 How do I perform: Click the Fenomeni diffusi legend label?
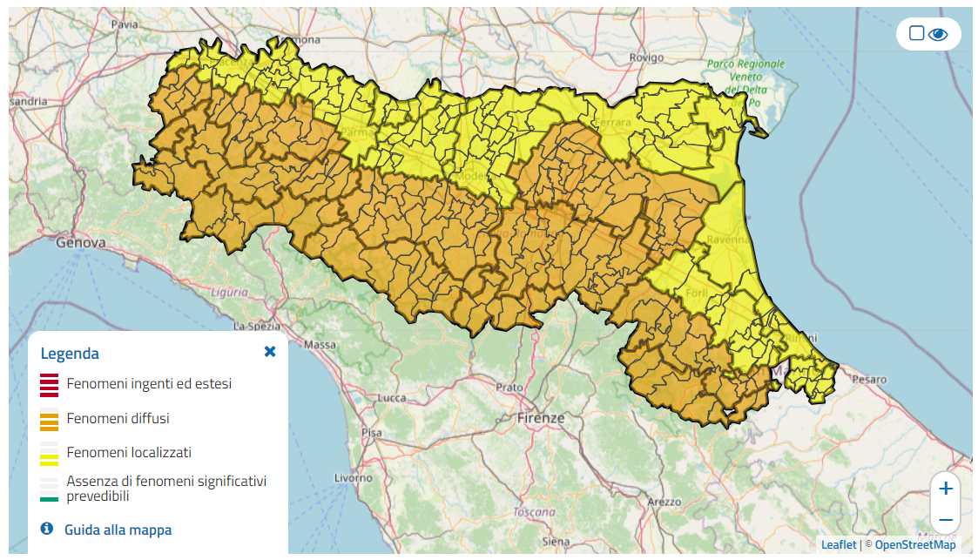tap(118, 419)
